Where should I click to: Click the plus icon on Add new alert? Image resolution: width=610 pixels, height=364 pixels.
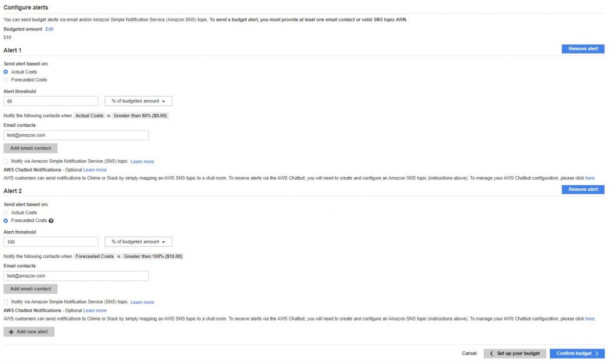coord(11,332)
